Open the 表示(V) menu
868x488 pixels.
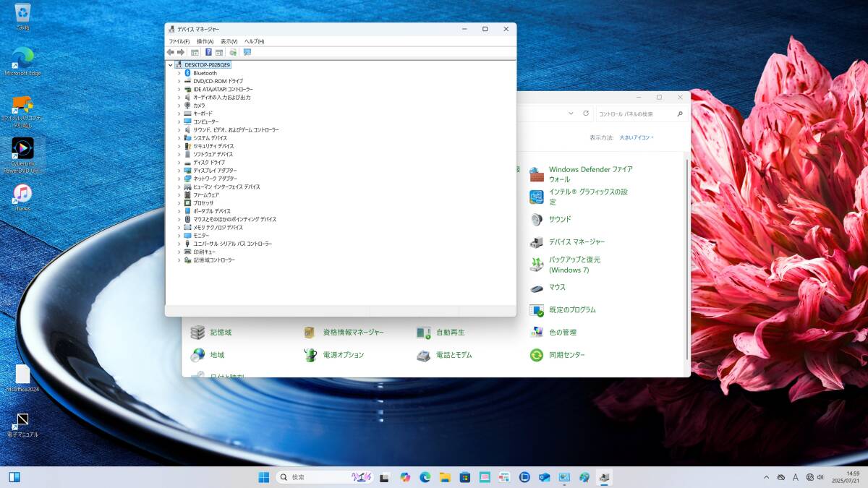(x=229, y=41)
